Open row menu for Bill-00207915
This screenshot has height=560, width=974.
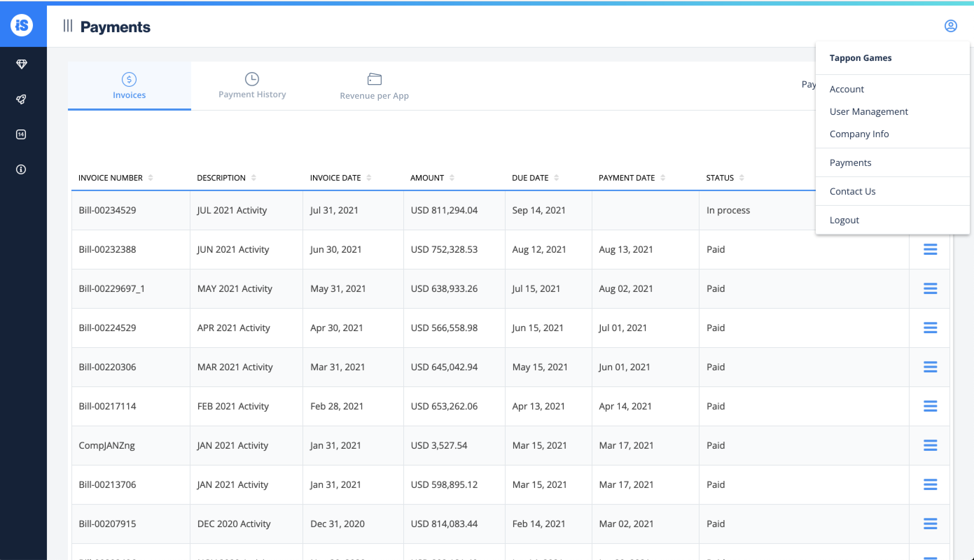(x=930, y=524)
